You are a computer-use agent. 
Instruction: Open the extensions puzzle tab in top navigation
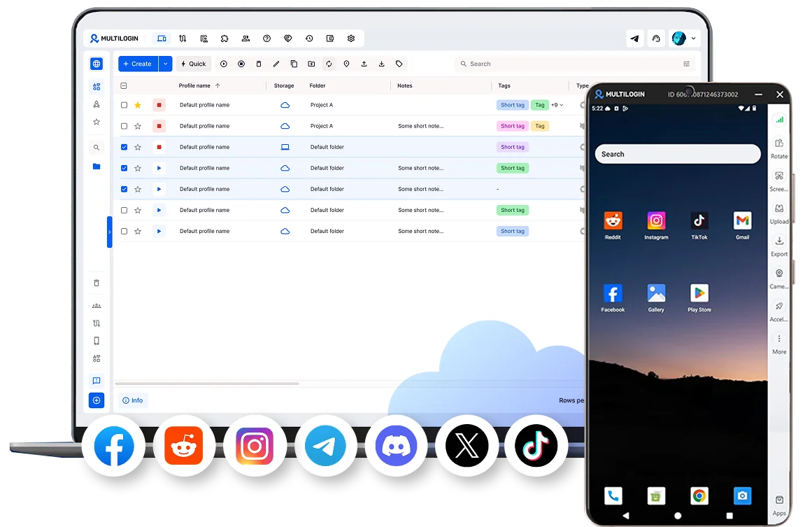(x=225, y=38)
